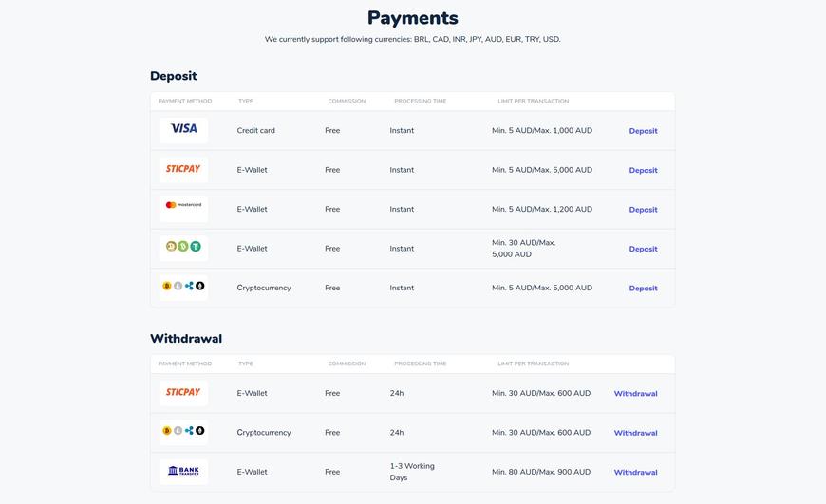The width and height of the screenshot is (826, 504).
Task: Click the VISA logo in Deposit table
Action: (x=183, y=130)
